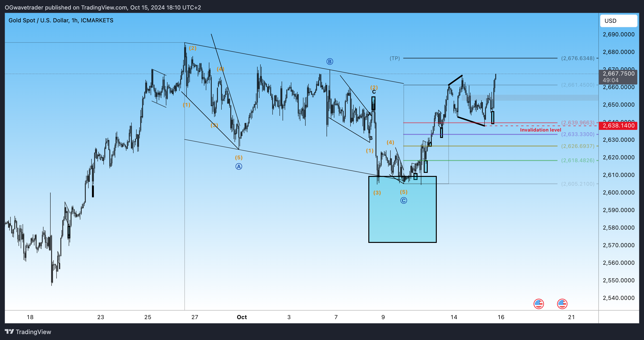Click the black C label above the cyan candle marker
The image size is (644, 340).
(374, 92)
